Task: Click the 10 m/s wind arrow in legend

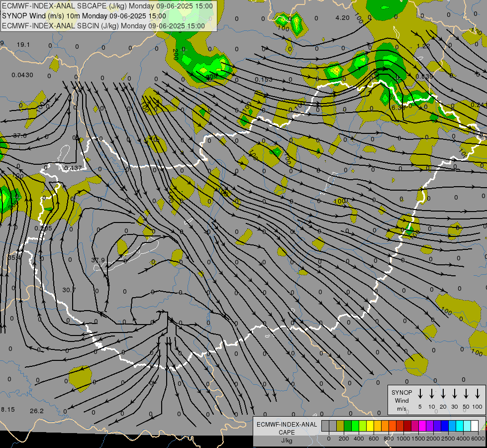Action: pos(432,393)
